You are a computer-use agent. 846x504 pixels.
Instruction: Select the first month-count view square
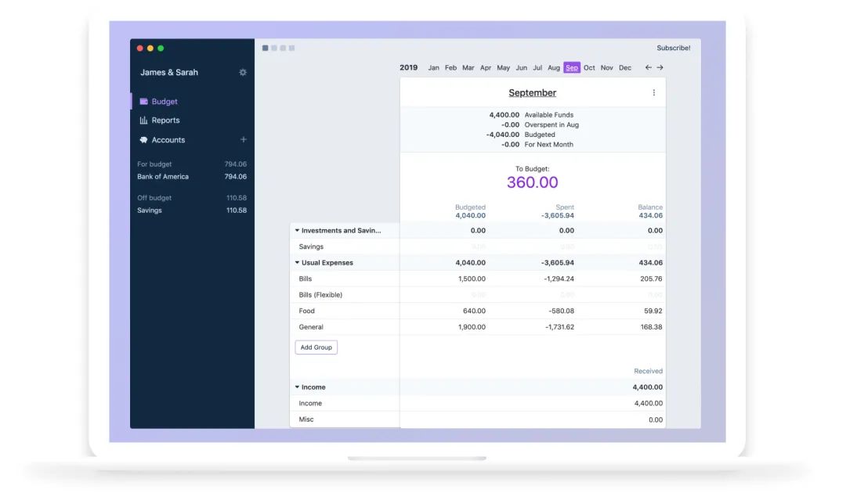pyautogui.click(x=265, y=48)
